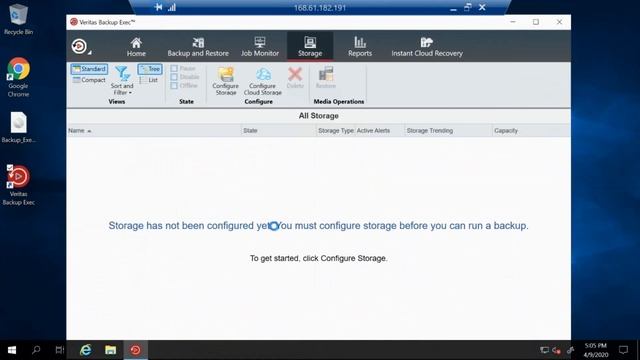640x360 pixels.
Task: Select the Tree view
Action: pyautogui.click(x=150, y=69)
